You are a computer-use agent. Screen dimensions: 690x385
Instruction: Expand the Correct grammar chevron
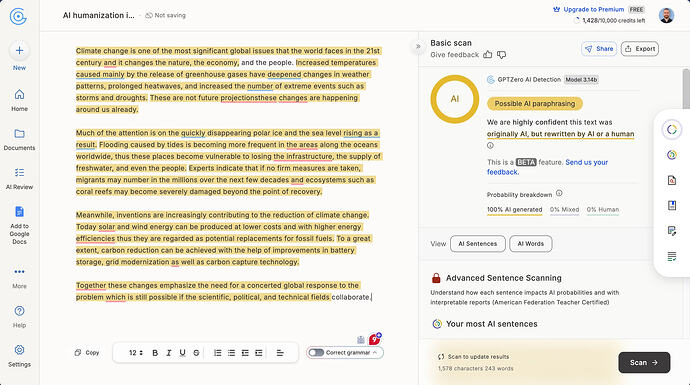click(x=375, y=352)
